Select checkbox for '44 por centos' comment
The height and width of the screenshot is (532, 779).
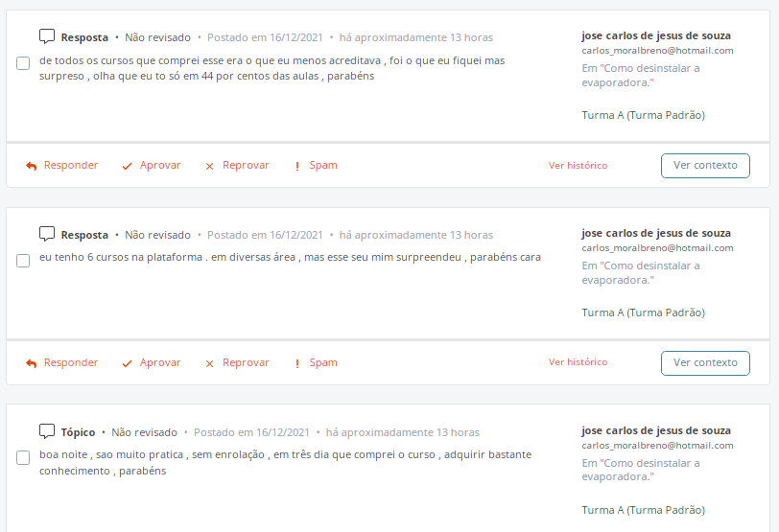tap(23, 63)
